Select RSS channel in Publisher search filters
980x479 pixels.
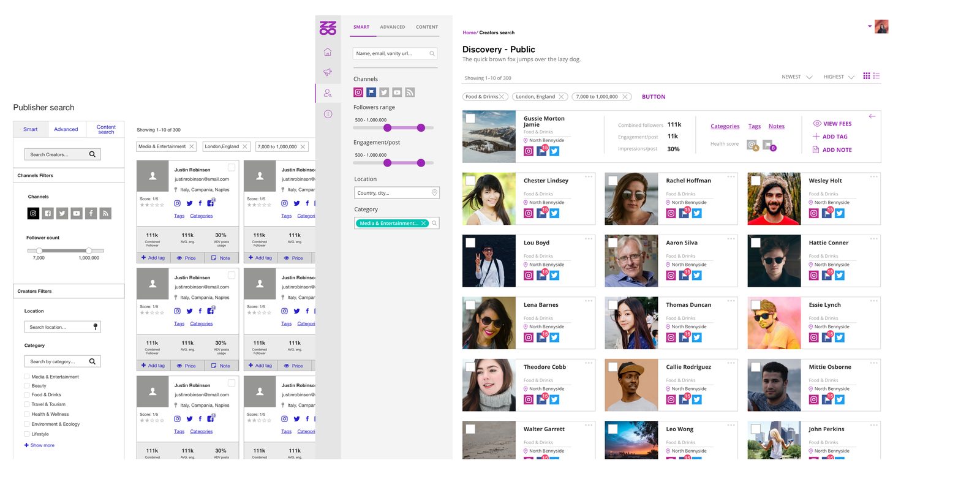105,213
